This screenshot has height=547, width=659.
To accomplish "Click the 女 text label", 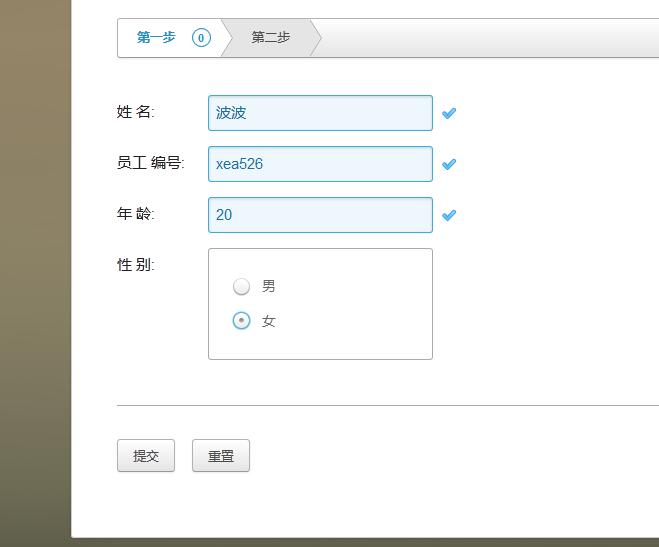I will 269,321.
